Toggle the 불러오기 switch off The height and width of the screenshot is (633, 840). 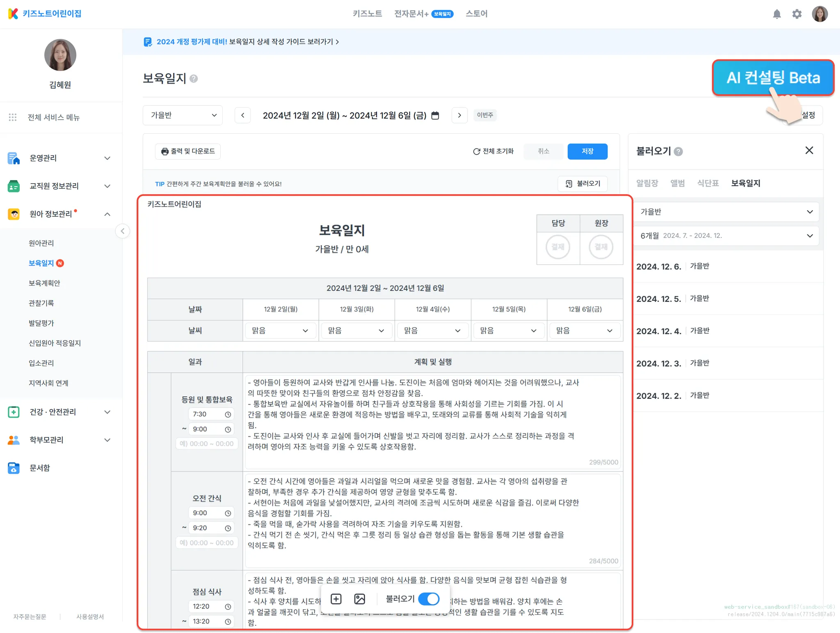click(x=429, y=599)
